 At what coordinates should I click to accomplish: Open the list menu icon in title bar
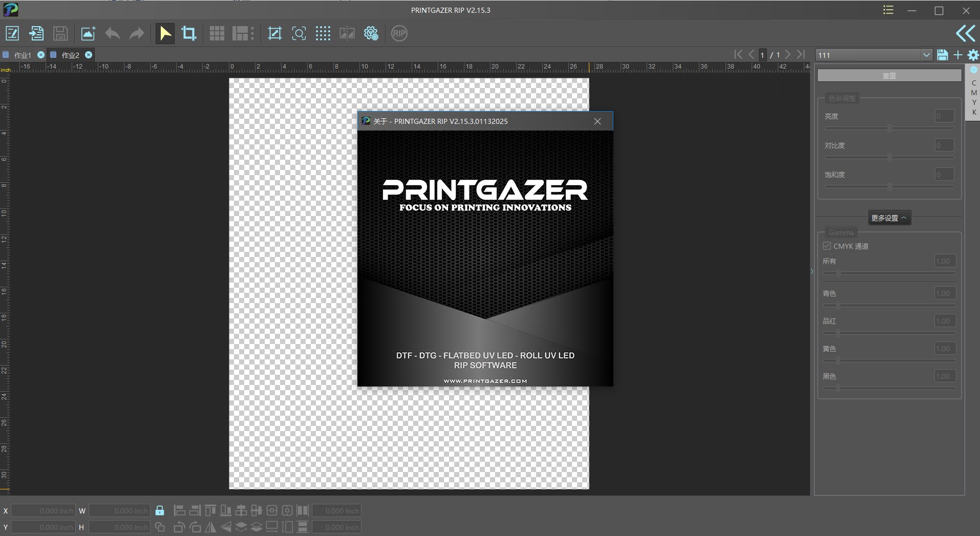888,10
